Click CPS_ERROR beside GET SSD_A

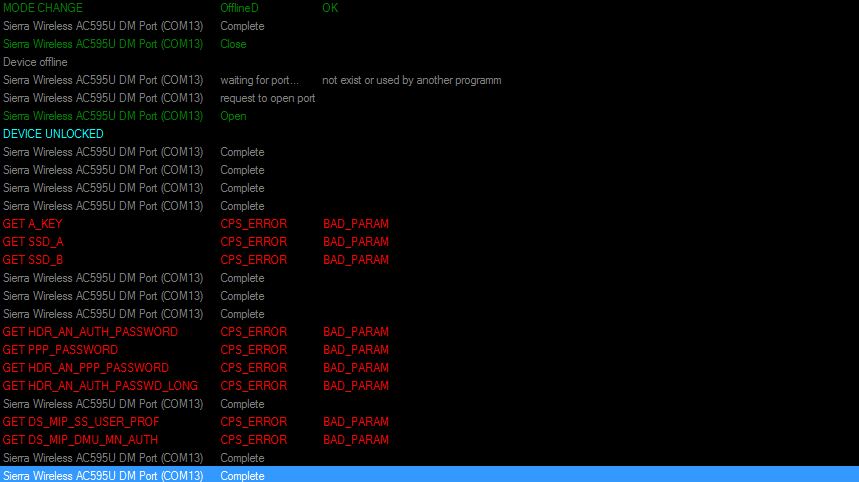click(254, 242)
